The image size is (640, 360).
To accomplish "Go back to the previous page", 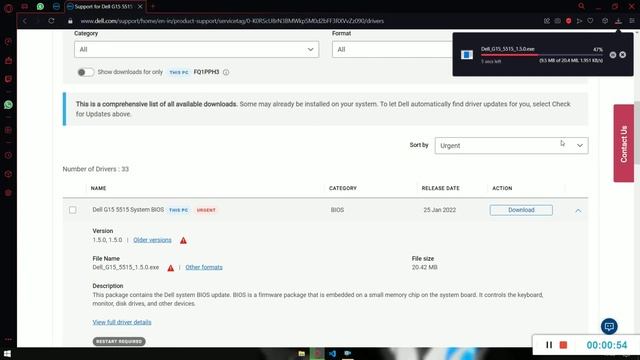I will click(x=25, y=21).
